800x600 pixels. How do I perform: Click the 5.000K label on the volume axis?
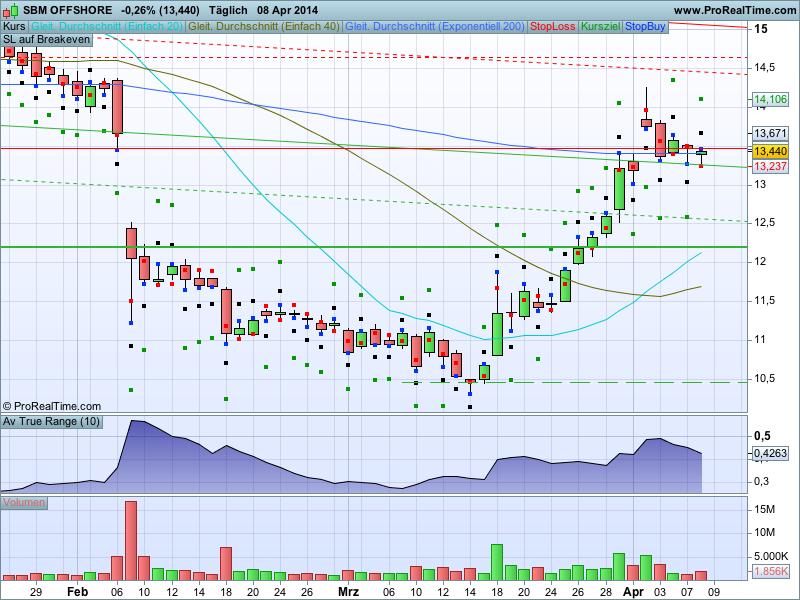(x=770, y=556)
